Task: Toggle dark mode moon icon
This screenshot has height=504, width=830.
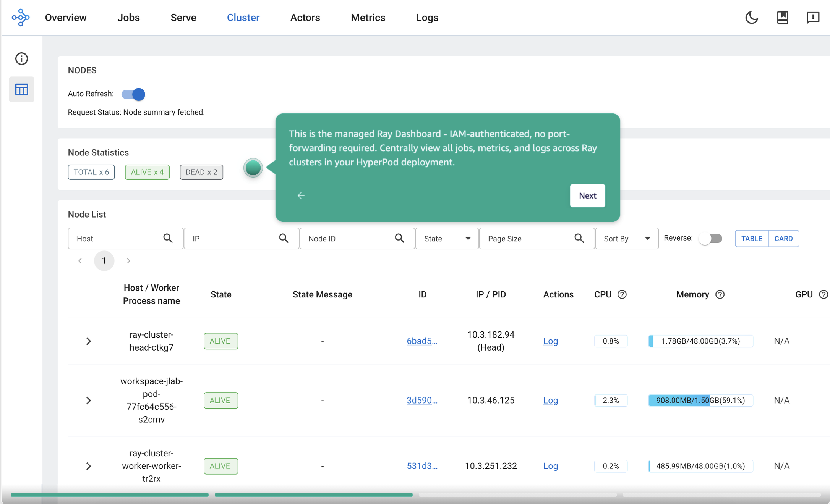Action: click(751, 18)
